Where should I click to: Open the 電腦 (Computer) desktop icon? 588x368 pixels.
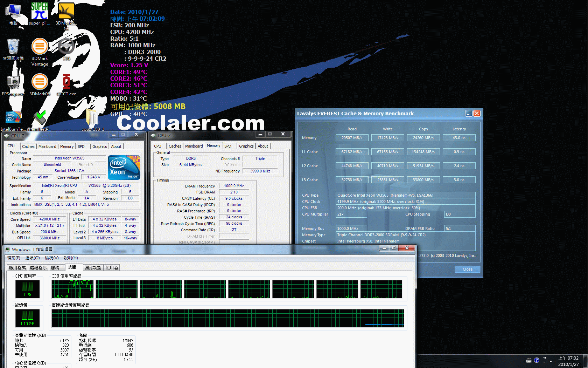click(x=13, y=14)
